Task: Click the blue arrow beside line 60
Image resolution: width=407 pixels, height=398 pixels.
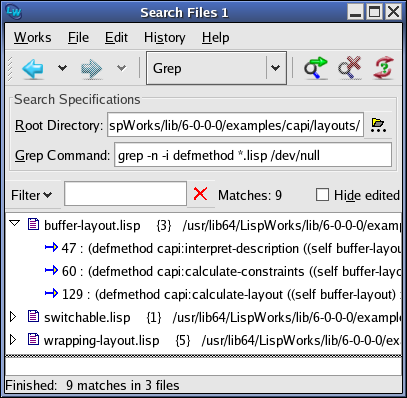Action: [x=51, y=270]
